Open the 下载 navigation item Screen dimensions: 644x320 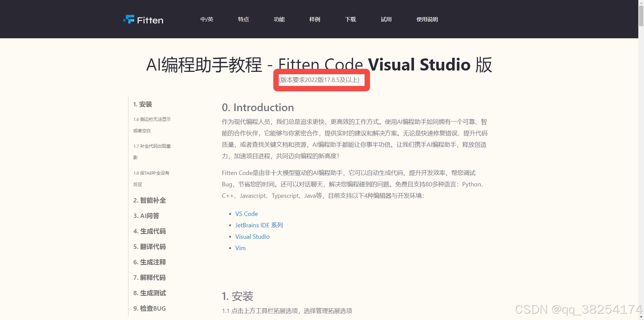click(350, 19)
